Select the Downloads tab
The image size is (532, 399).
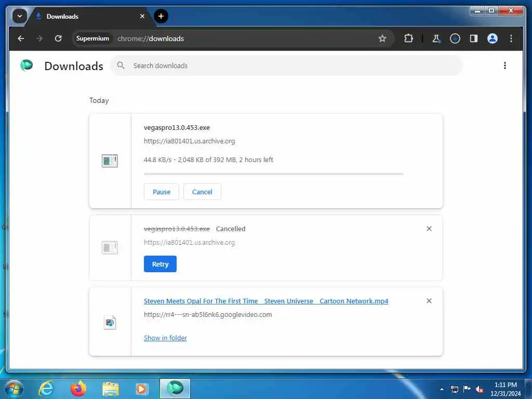[x=90, y=16]
